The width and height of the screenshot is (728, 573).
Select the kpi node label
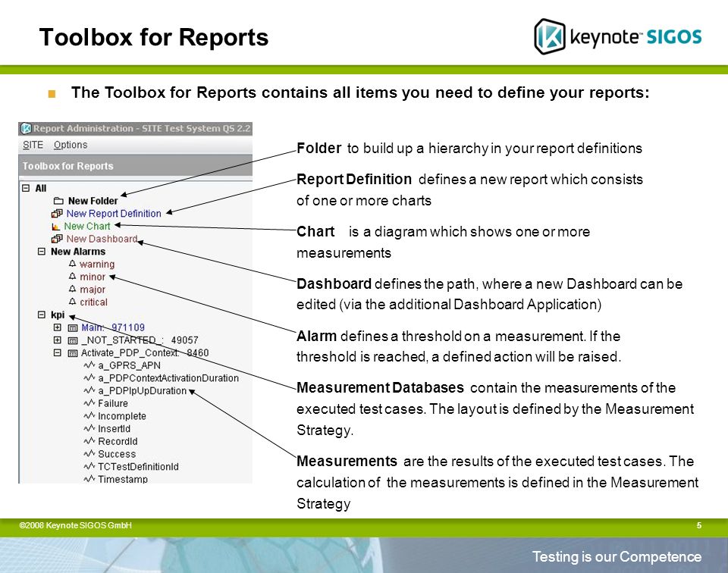tap(58, 315)
